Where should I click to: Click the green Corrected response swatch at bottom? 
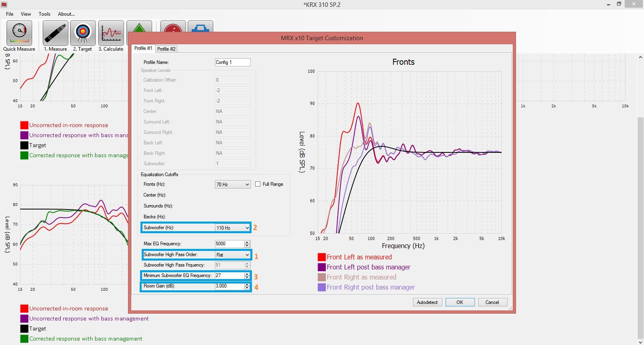[x=24, y=339]
